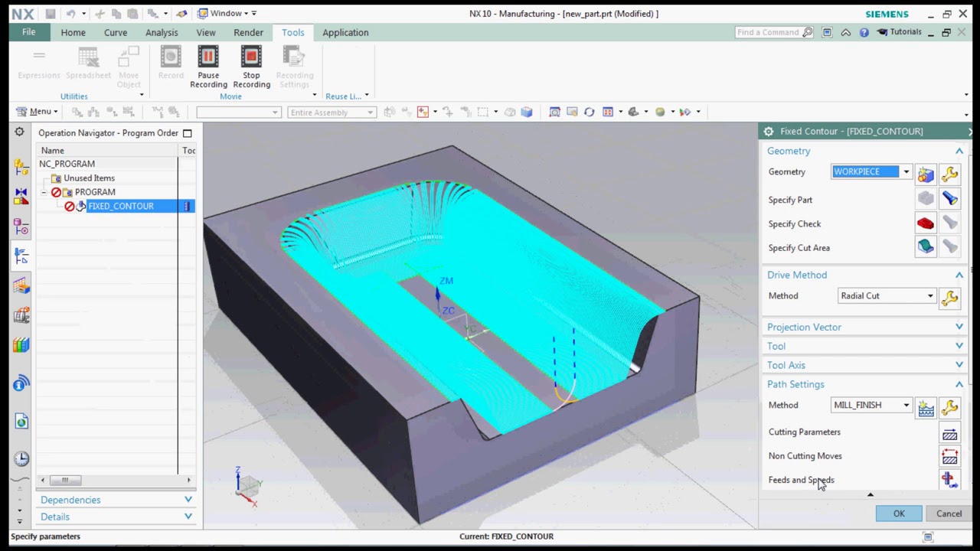
Task: Switch to the Home ribbon tab
Action: (73, 32)
